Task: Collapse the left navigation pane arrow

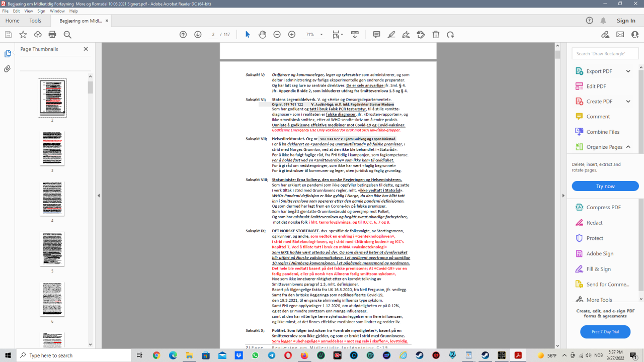Action: tap(99, 196)
